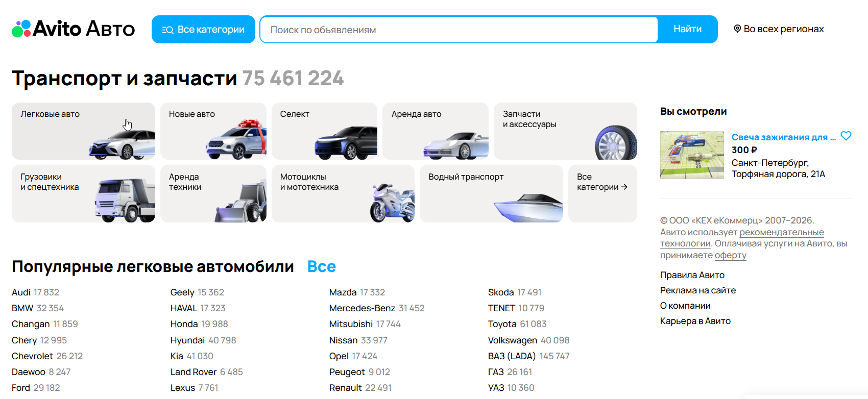Open the Правила Авито link
The height and width of the screenshot is (399, 868).
692,275
